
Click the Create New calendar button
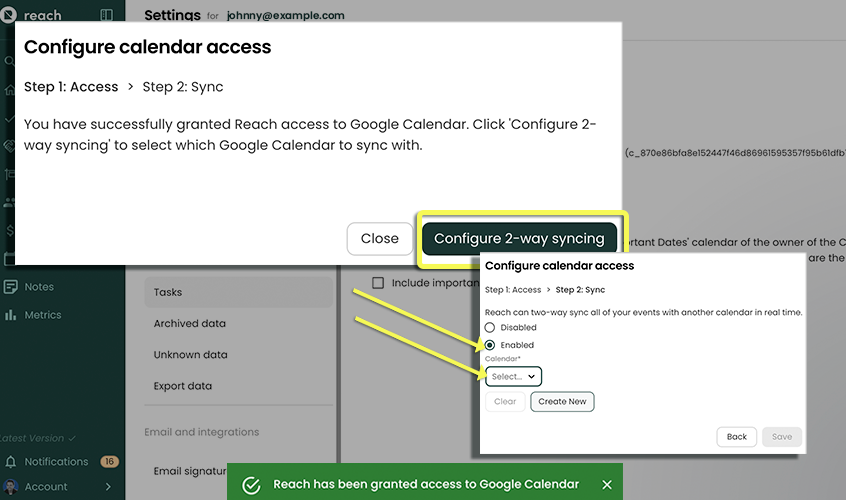(x=562, y=401)
